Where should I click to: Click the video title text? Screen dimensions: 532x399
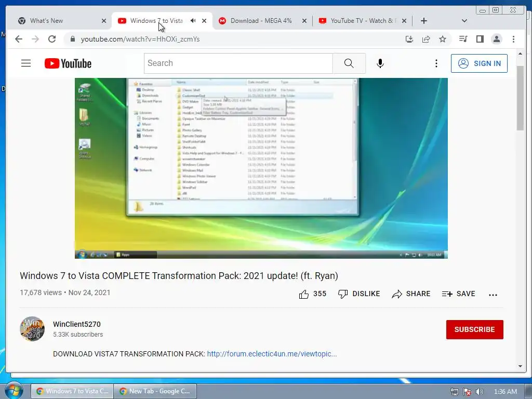(179, 275)
